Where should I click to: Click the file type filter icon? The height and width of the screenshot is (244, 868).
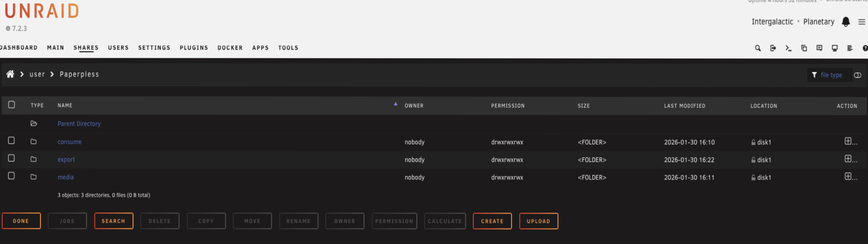[814, 75]
